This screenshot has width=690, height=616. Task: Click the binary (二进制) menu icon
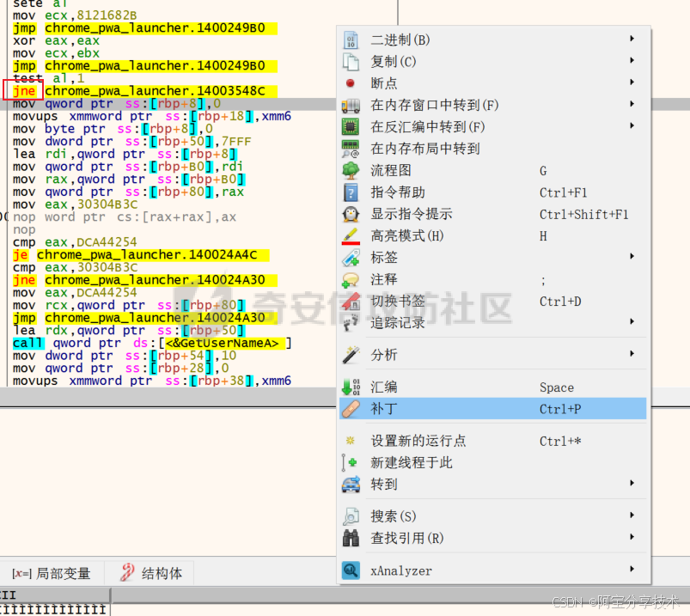tap(351, 40)
